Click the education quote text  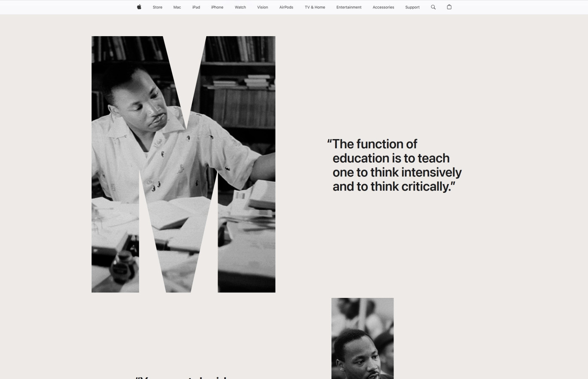(394, 165)
